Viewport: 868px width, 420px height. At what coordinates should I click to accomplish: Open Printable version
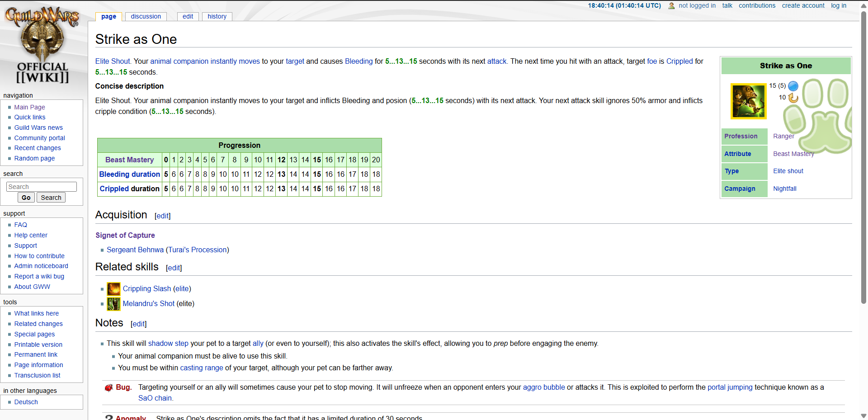coord(38,344)
